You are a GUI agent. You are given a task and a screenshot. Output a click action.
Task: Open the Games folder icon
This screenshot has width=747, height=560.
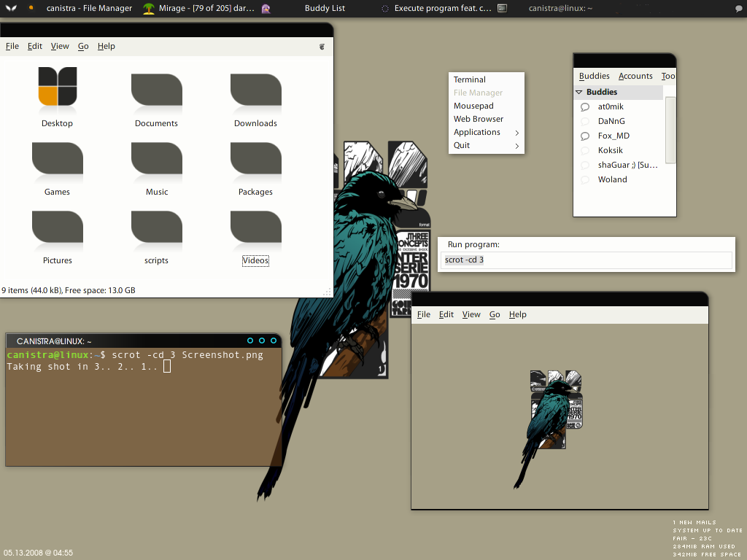click(x=57, y=158)
